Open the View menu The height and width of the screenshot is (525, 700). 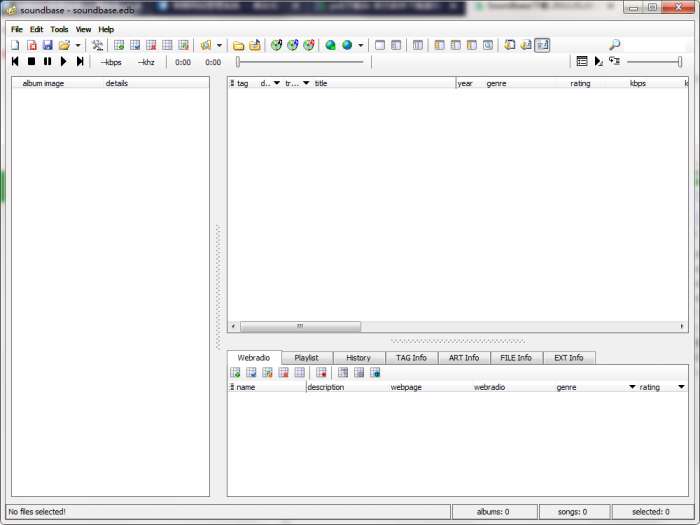tap(83, 29)
